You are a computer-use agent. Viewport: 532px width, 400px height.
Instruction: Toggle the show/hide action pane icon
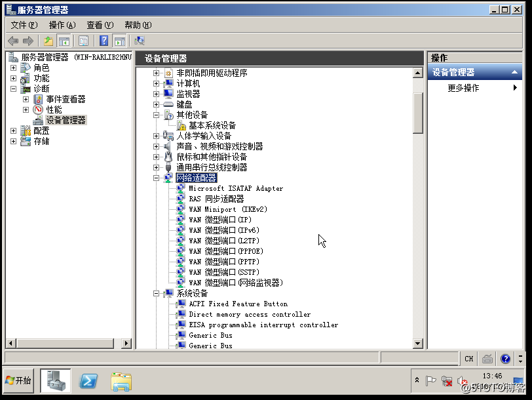[x=119, y=41]
